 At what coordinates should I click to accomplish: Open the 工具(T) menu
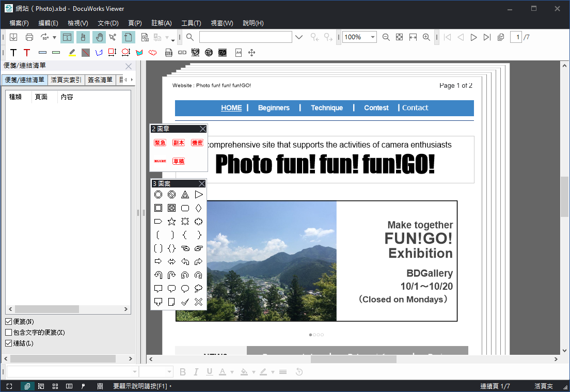pyautogui.click(x=191, y=23)
